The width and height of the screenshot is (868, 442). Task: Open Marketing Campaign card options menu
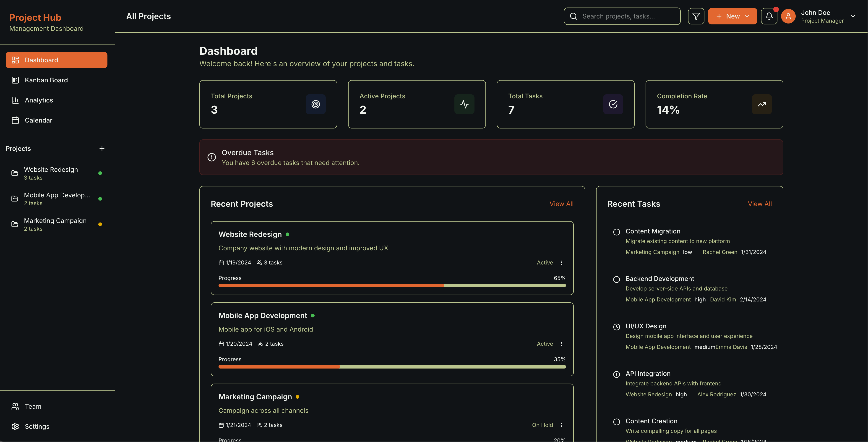(x=561, y=425)
